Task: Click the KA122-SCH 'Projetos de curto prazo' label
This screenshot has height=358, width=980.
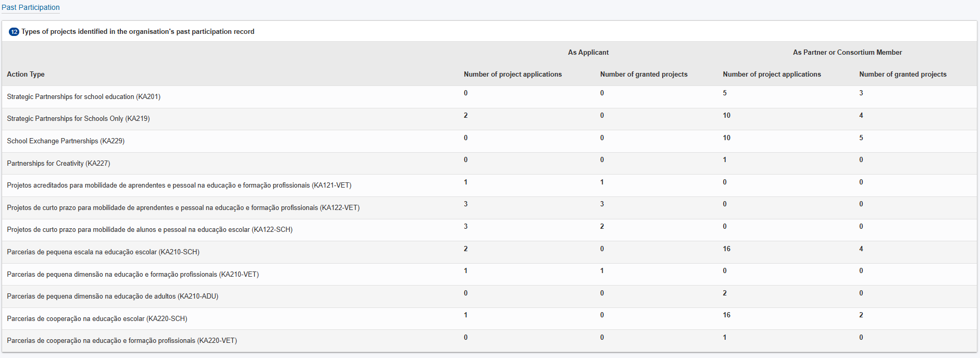Action: 150,230
